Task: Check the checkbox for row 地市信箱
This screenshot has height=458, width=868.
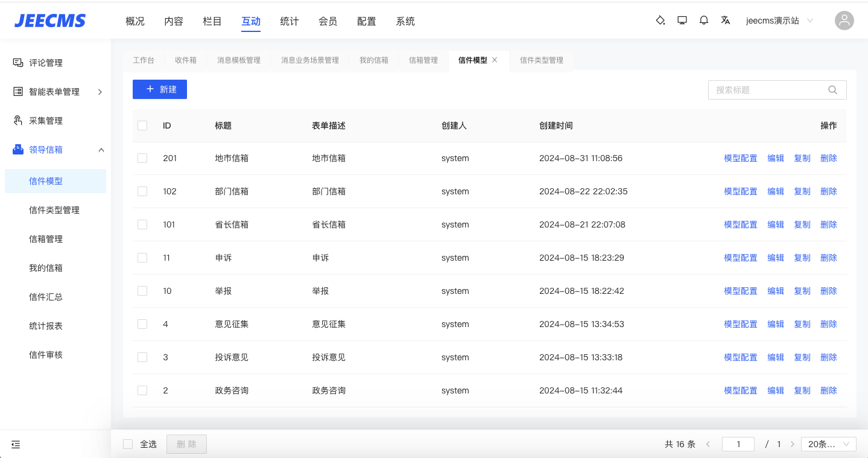Action: pos(142,158)
